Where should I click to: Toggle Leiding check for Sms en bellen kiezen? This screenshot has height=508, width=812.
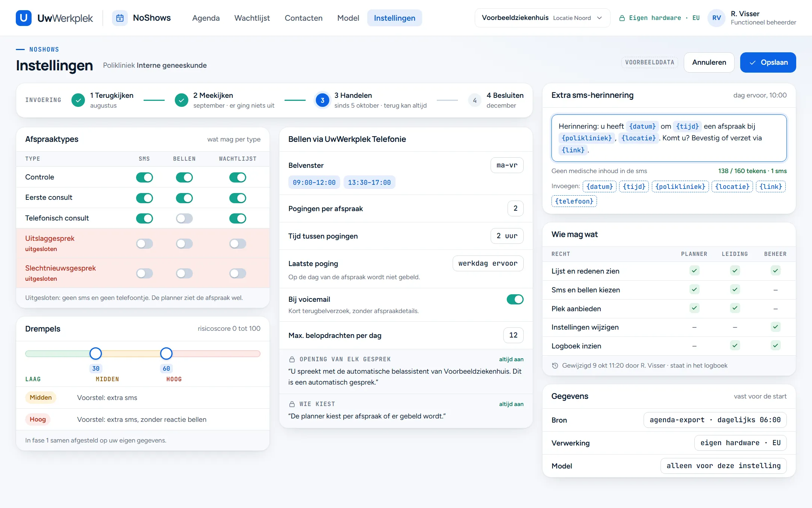tap(735, 289)
